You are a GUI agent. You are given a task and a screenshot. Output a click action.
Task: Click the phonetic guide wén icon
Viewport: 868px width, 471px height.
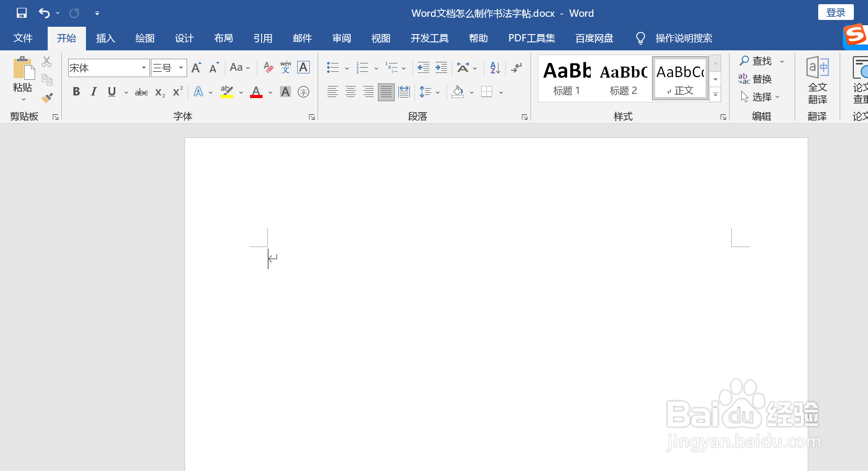[286, 67]
